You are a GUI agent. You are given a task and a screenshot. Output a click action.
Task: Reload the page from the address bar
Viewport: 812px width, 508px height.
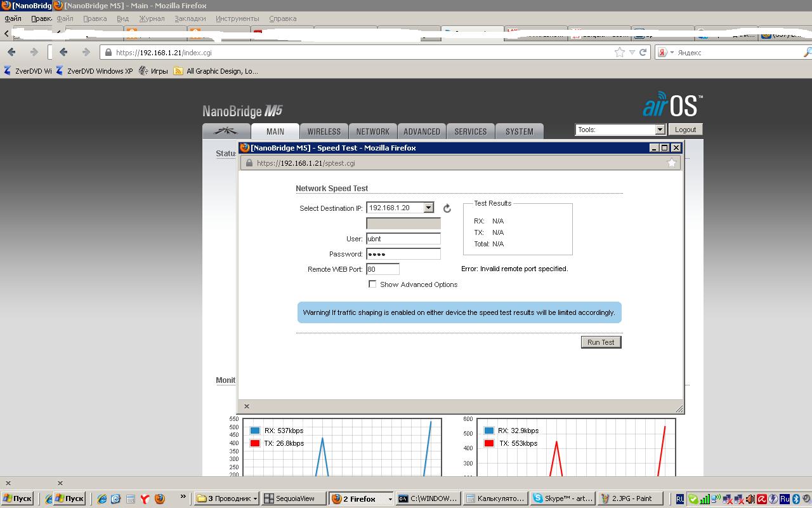643,53
